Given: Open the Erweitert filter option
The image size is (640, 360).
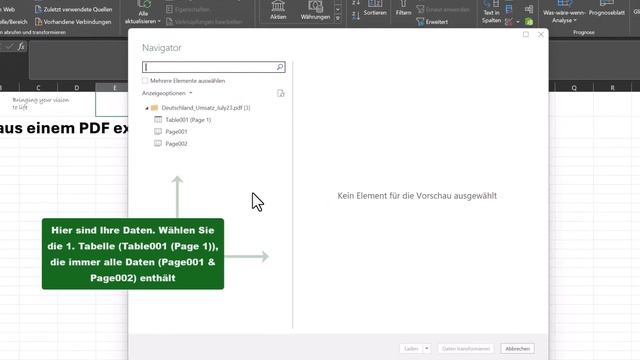Looking at the screenshot, I should point(432,22).
